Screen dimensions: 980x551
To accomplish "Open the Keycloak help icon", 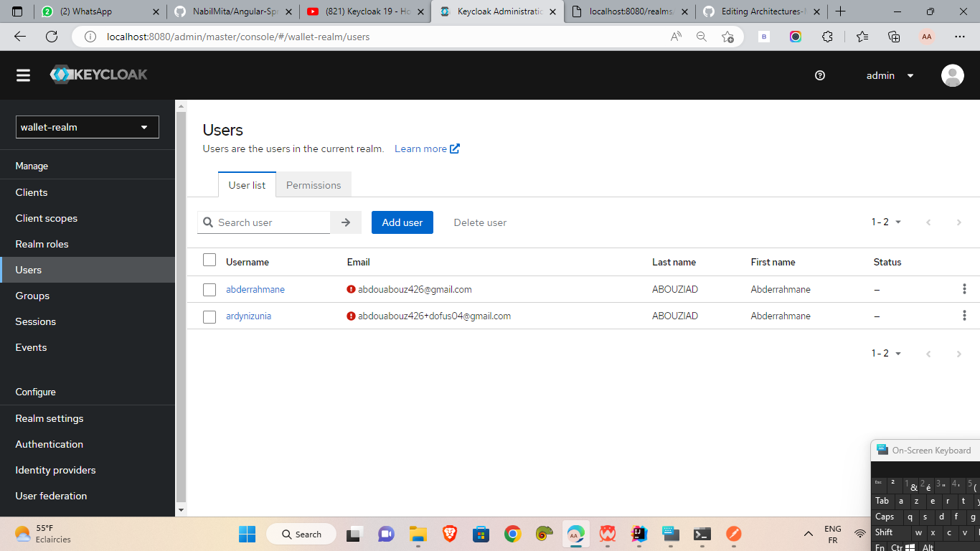I will point(820,75).
